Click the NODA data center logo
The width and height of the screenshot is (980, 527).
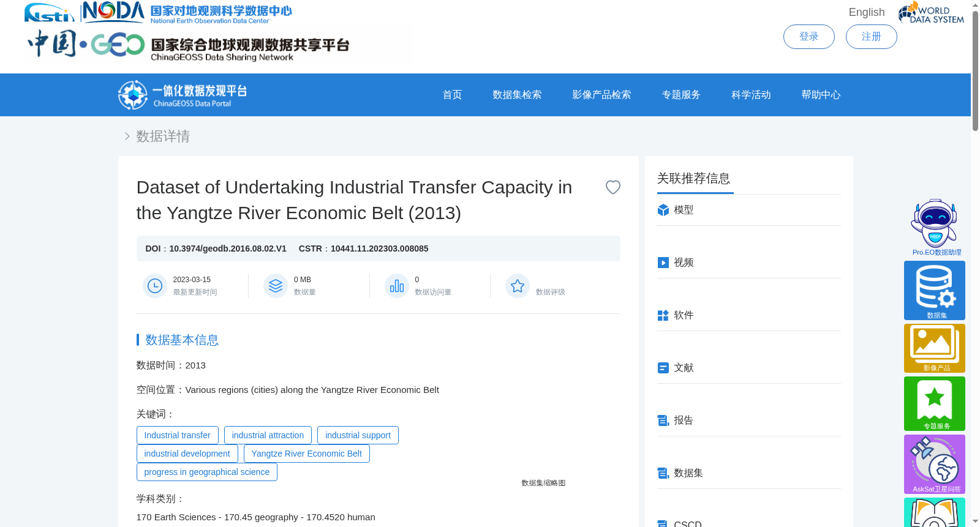pos(158,12)
